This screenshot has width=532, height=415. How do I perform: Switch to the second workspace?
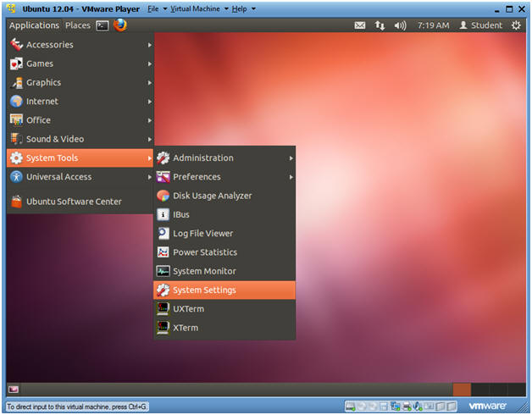[480, 390]
